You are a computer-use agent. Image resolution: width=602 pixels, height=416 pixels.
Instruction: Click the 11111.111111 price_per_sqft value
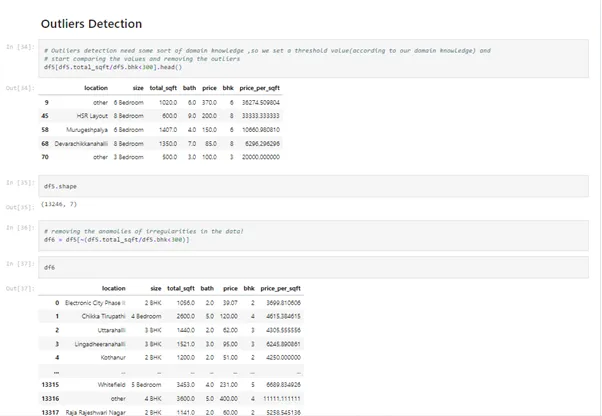[x=282, y=399]
